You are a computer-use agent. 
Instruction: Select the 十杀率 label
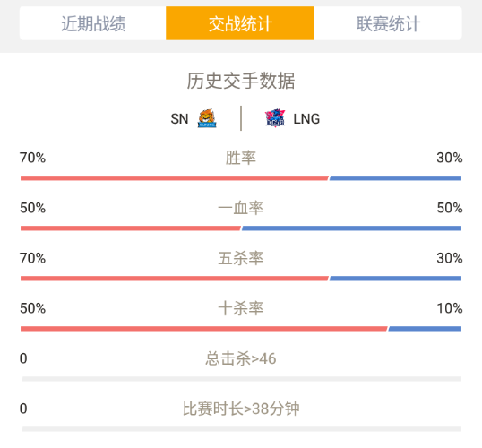click(241, 308)
